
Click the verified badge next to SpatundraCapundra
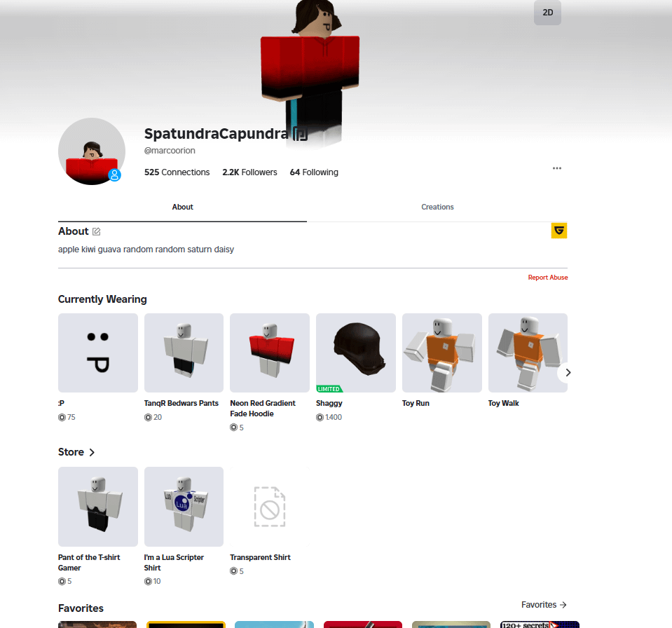[300, 134]
